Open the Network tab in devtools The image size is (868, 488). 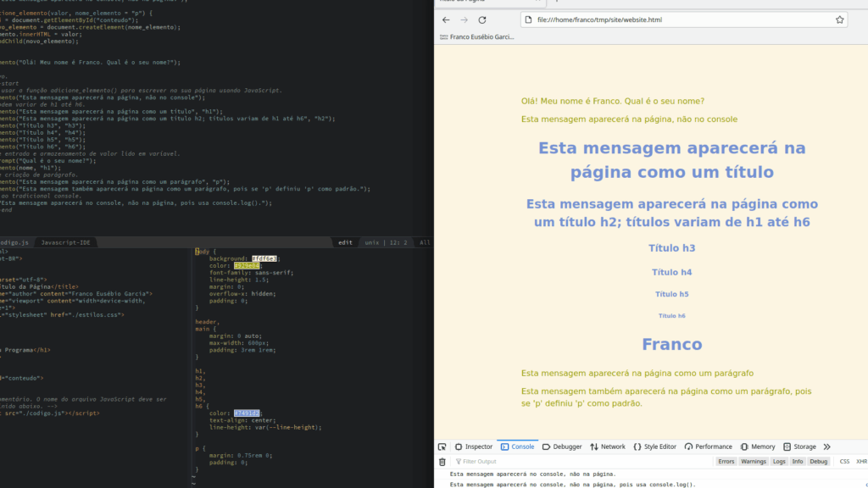pos(608,446)
